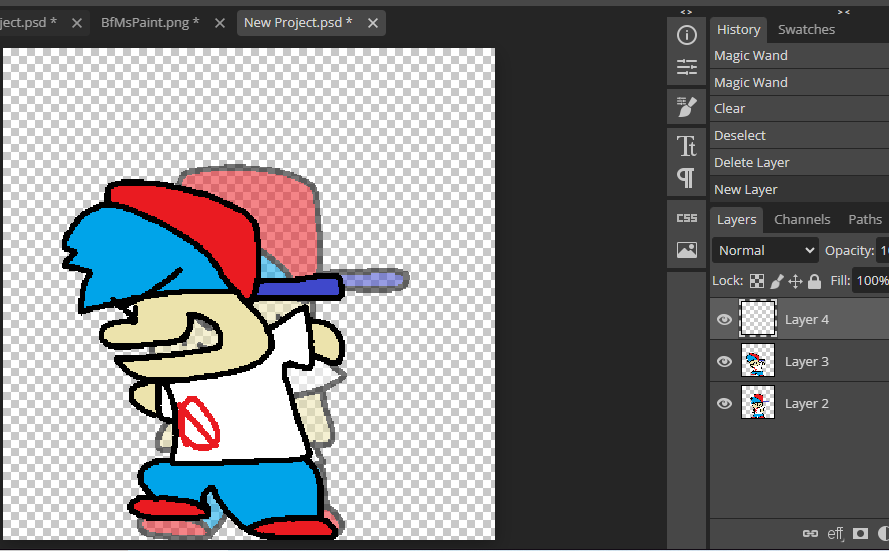
Task: Switch to the Swatches tab
Action: 806,29
